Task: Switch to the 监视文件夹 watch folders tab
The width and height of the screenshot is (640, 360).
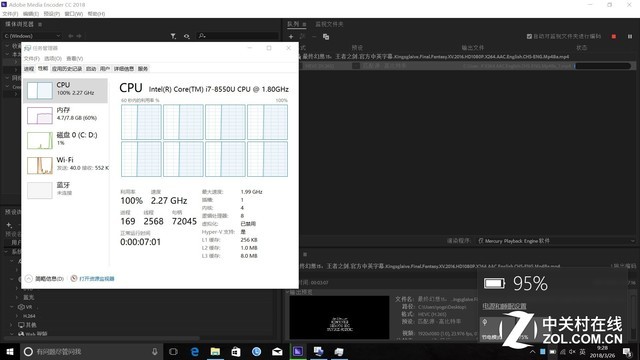Action: pos(329,24)
